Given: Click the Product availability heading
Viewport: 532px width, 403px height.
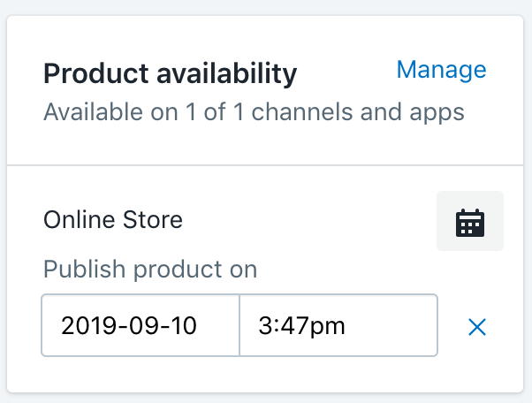Looking at the screenshot, I should pos(170,73).
